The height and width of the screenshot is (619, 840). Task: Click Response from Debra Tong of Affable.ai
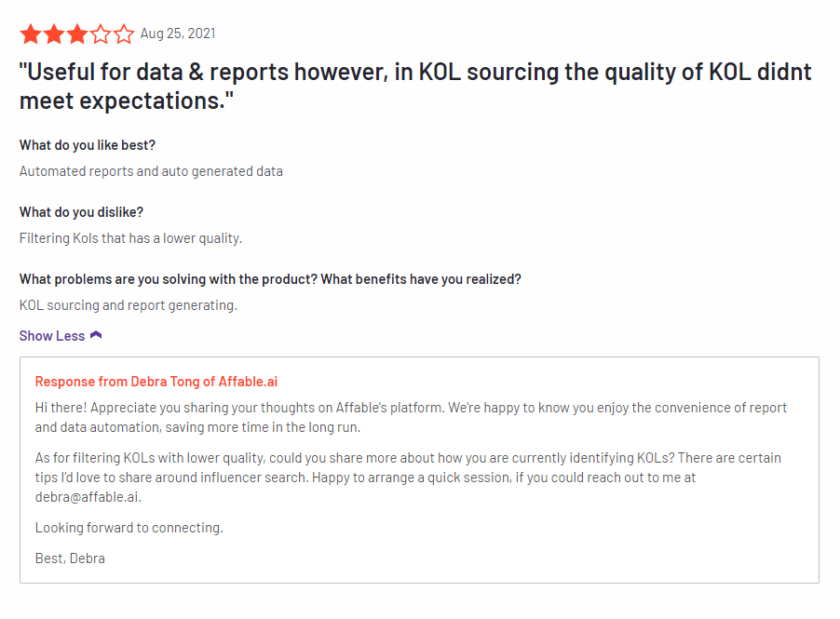[x=156, y=382]
